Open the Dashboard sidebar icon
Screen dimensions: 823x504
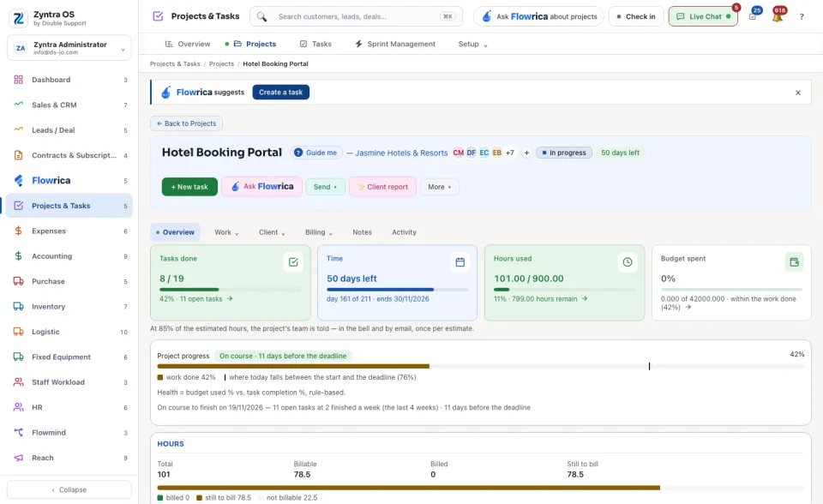[x=18, y=80]
